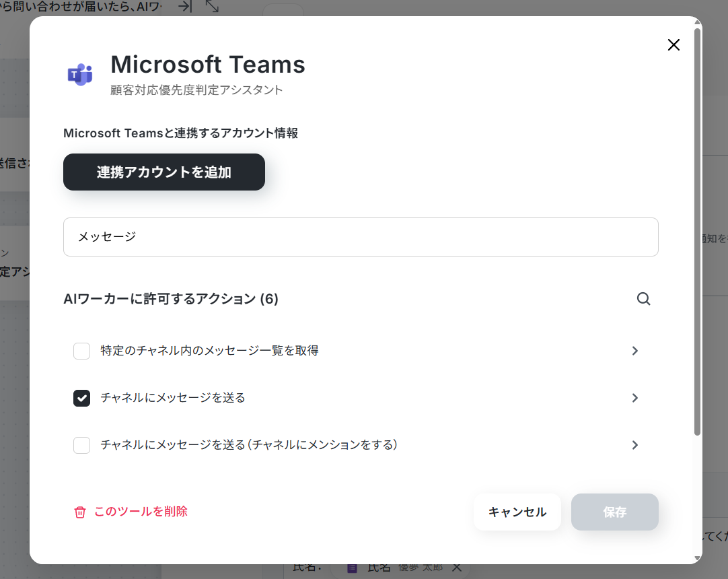Select the 特定のチャネル内のメッセージ一覧を取得 label
This screenshot has height=579, width=728.
tap(209, 350)
